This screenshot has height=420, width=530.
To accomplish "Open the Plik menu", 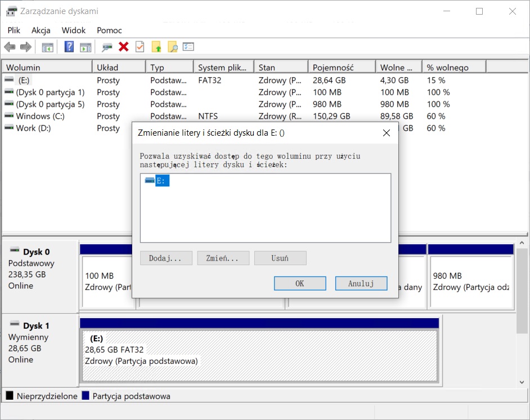I will coord(14,30).
